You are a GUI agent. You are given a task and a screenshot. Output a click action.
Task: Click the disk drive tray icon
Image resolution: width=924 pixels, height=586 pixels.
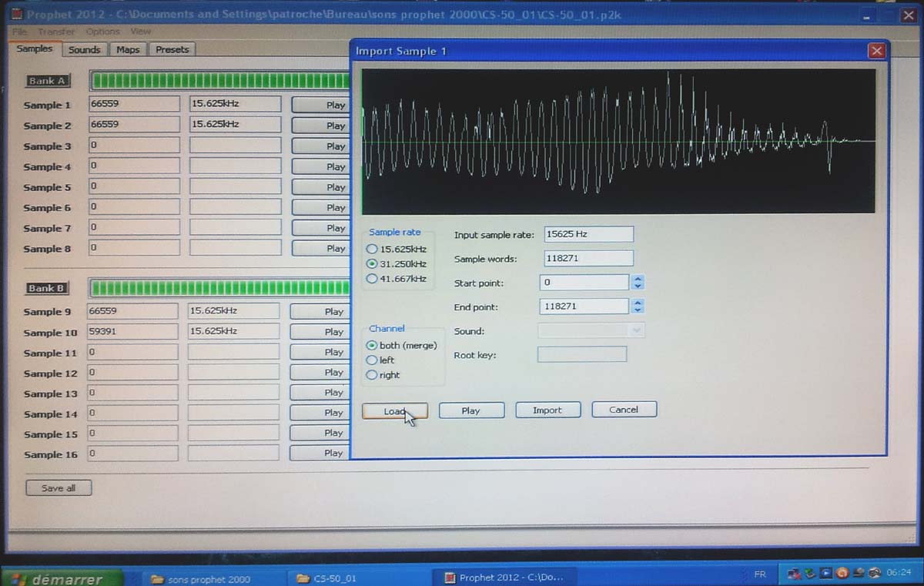859,573
